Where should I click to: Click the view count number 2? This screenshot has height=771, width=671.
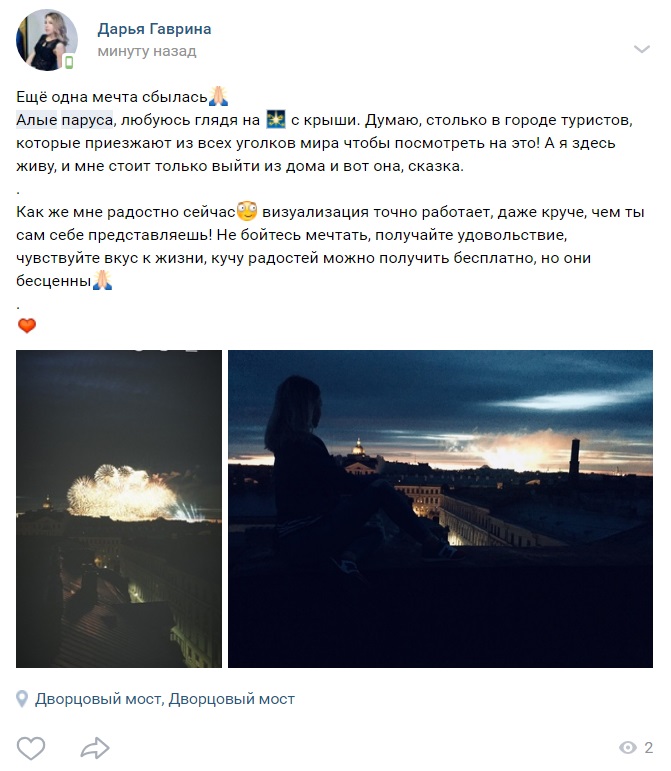click(x=648, y=748)
